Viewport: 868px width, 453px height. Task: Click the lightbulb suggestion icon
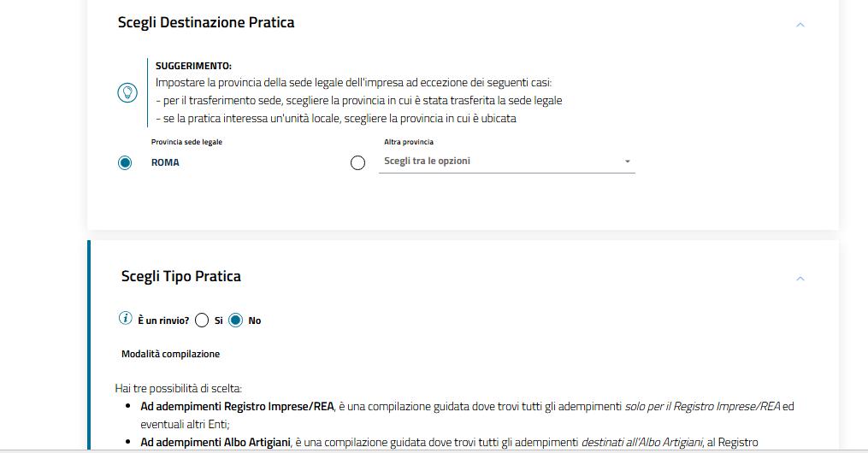tap(127, 92)
